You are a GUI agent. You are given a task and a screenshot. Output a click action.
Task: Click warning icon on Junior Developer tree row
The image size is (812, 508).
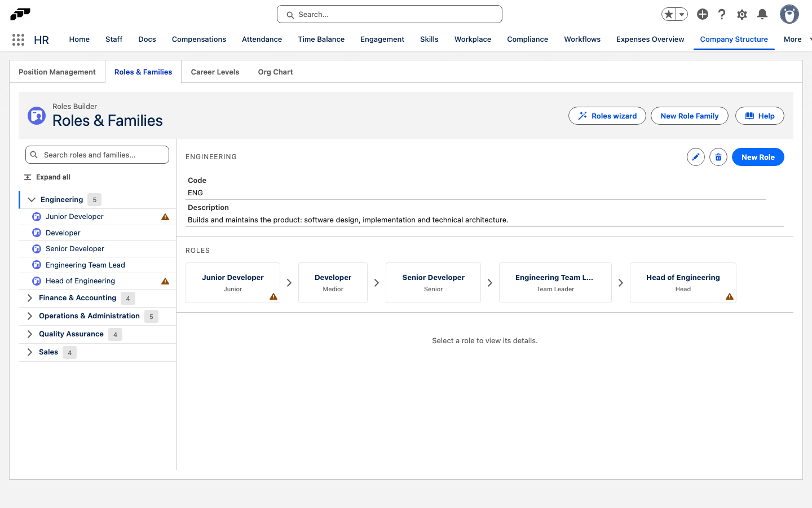pyautogui.click(x=165, y=217)
